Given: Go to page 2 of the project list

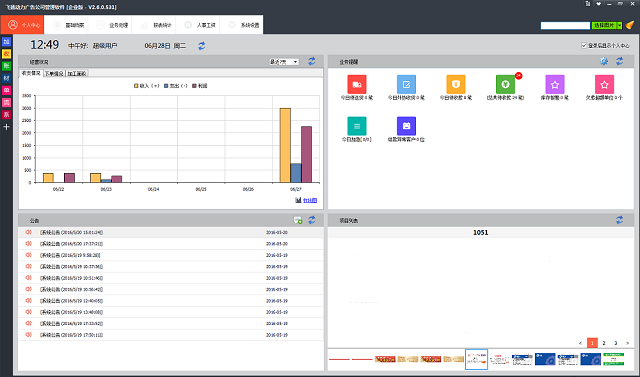Looking at the screenshot, I should 604,343.
